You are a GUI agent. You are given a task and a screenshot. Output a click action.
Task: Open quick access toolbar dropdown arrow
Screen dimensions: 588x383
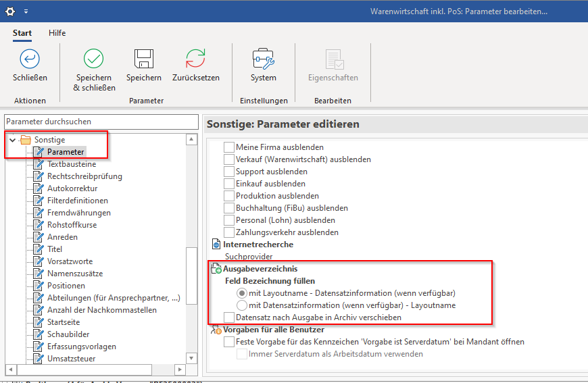[x=26, y=12]
